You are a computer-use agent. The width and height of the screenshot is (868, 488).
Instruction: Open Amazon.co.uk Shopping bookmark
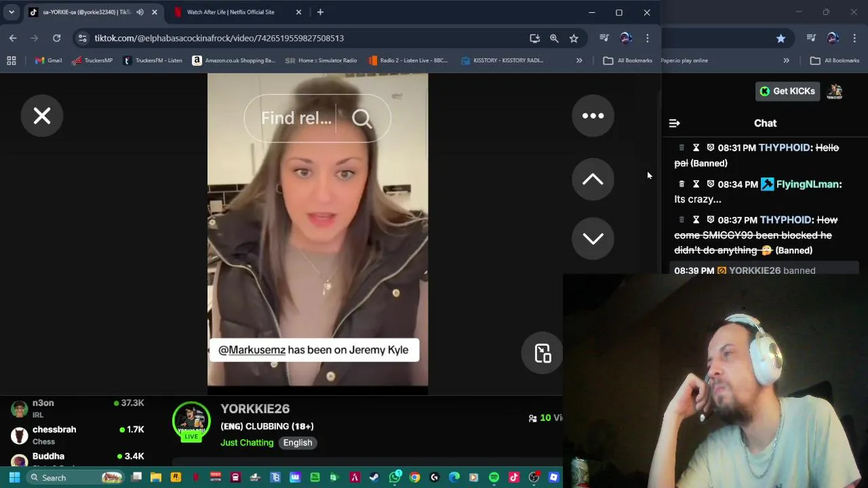tap(233, 60)
